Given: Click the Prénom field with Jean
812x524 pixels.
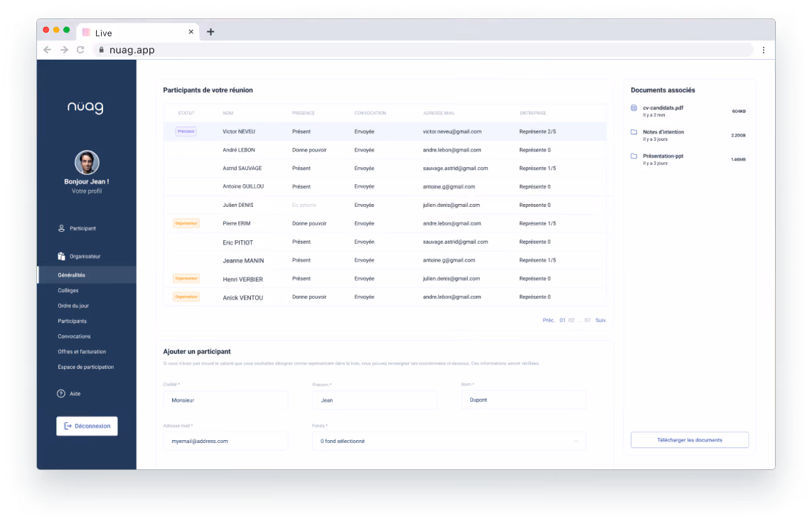Looking at the screenshot, I should [x=375, y=400].
